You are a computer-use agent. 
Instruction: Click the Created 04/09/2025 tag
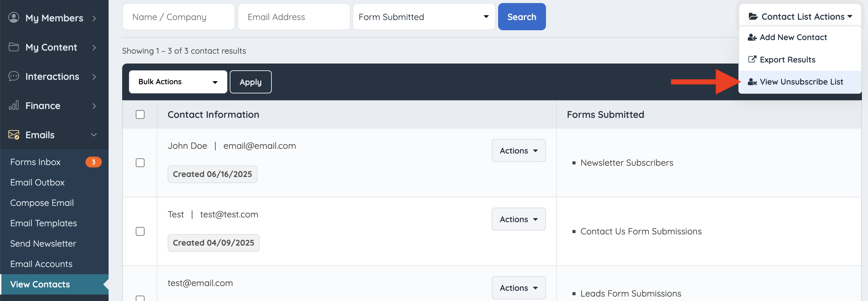pyautogui.click(x=213, y=243)
